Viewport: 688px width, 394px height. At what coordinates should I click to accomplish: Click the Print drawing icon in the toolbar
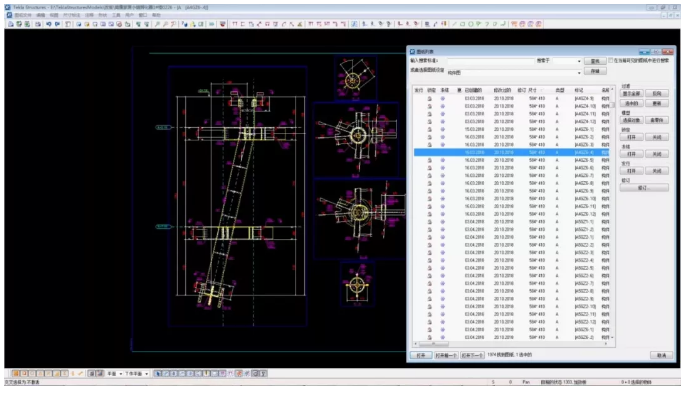[38, 24]
